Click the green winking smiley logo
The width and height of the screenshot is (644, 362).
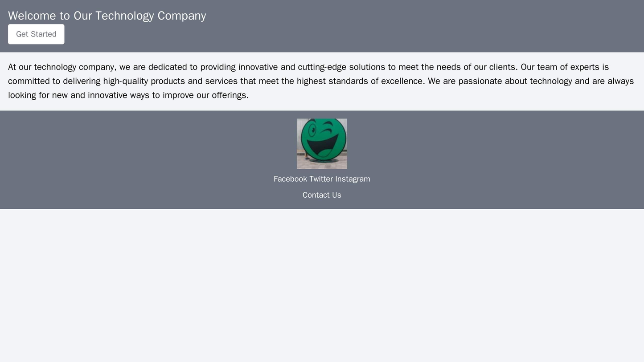pyautogui.click(x=322, y=143)
